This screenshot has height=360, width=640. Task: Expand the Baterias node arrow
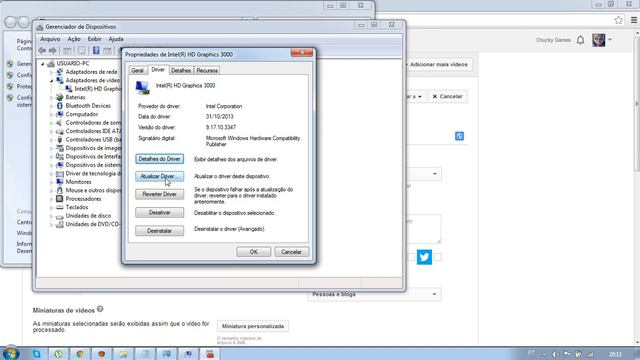tap(51, 98)
